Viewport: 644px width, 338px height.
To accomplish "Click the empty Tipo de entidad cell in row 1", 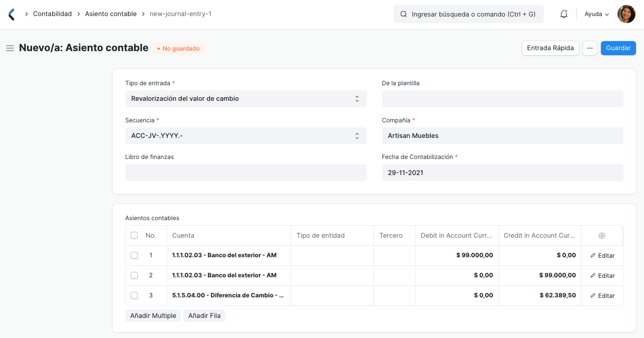I will pos(333,255).
